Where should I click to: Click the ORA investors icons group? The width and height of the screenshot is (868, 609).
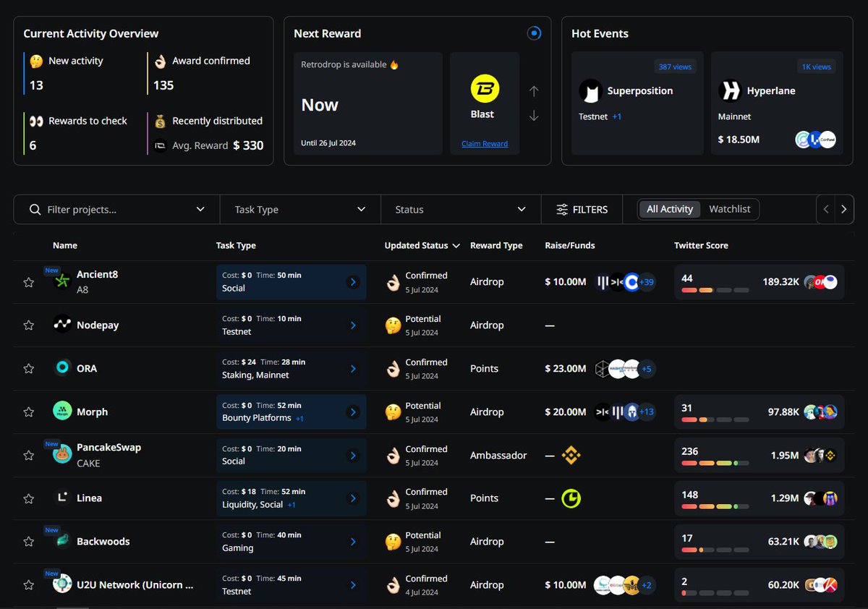[x=625, y=369]
